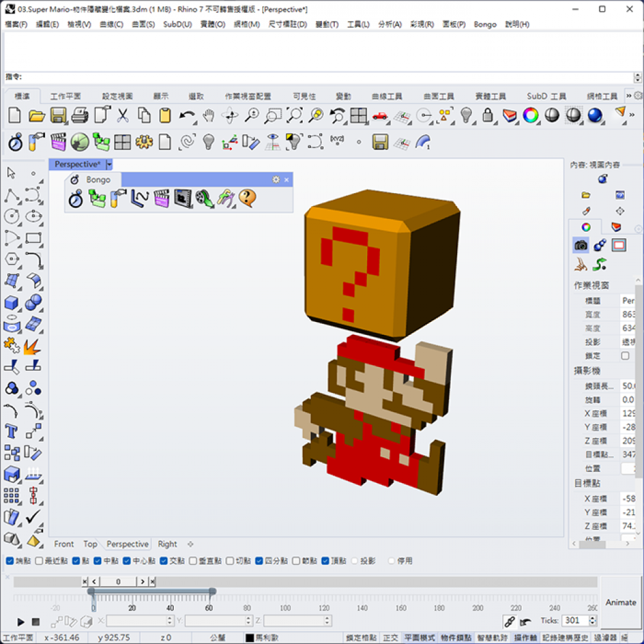Click the Print icon in toolbar
Viewport: 644px width, 644px height.
[x=80, y=116]
